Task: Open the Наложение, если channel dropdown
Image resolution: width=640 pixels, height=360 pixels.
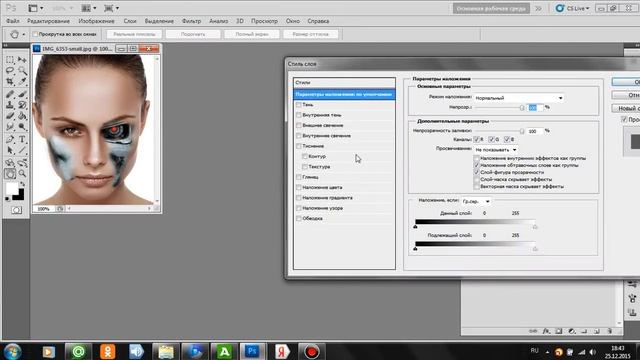Action: point(476,201)
